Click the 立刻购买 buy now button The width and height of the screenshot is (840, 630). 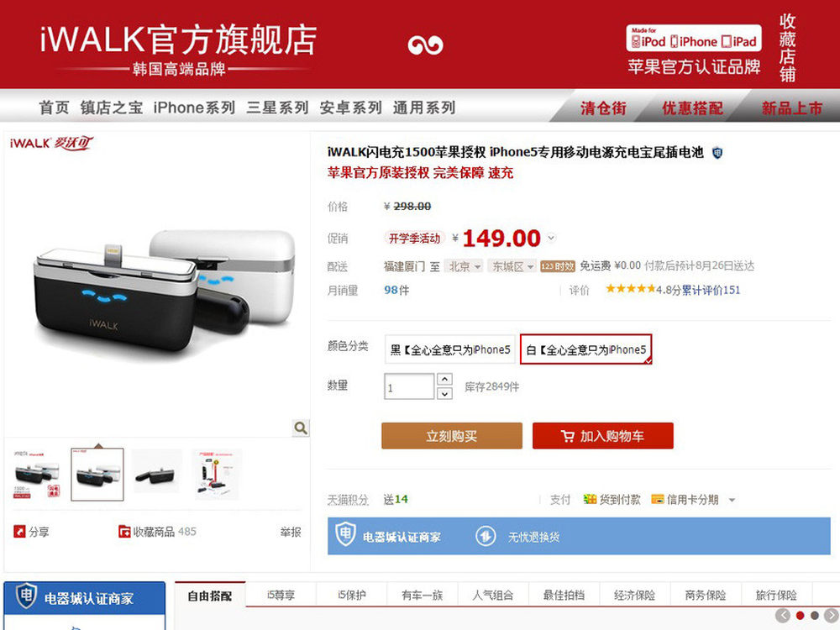[x=452, y=435]
